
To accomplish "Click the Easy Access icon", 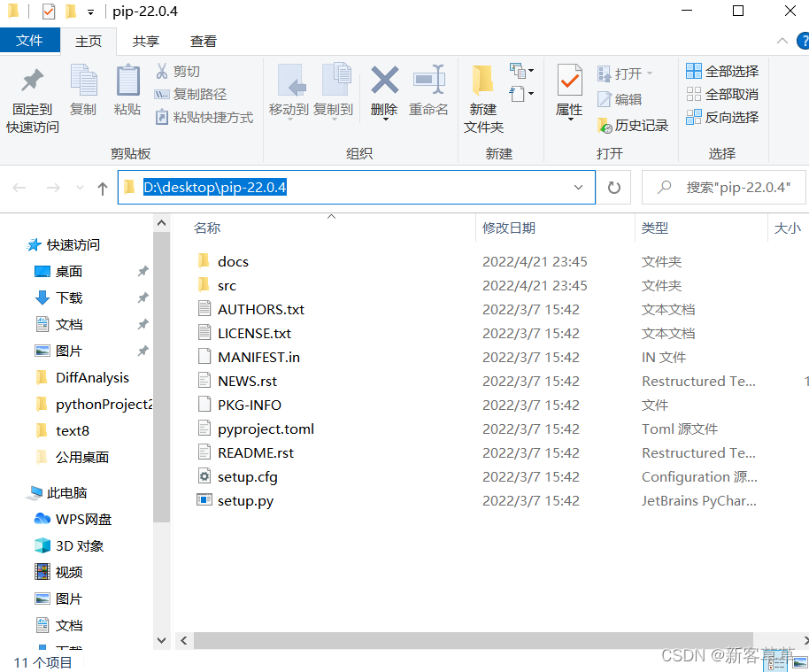I will (x=521, y=94).
